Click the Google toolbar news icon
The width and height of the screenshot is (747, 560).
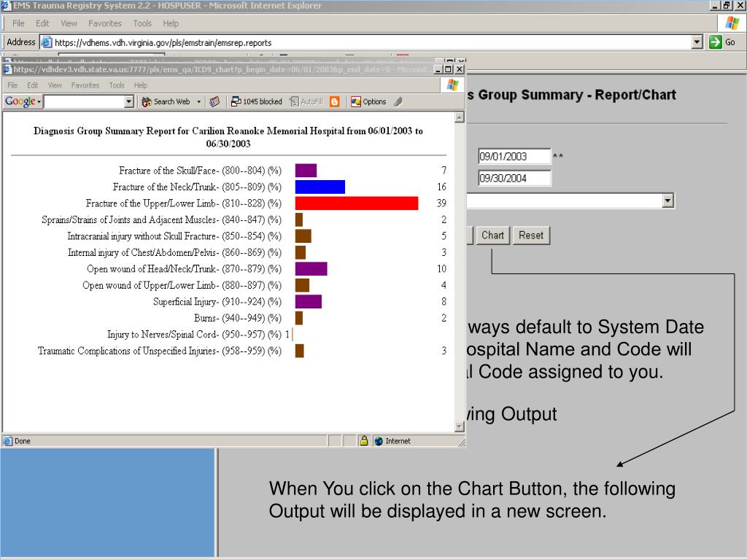coord(214,102)
